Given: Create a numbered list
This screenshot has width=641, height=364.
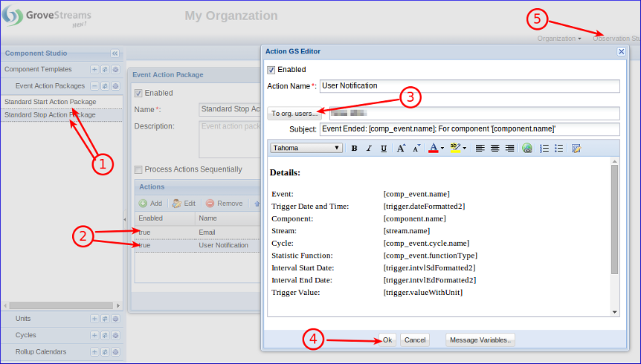Looking at the screenshot, I should pyautogui.click(x=544, y=148).
